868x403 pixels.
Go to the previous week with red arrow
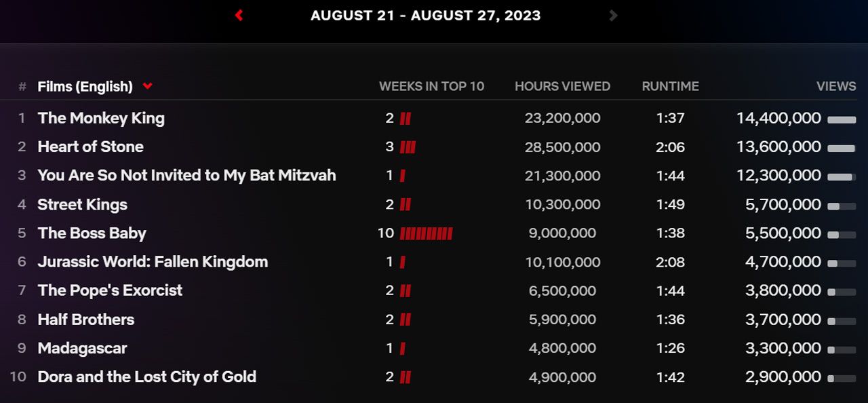click(239, 16)
